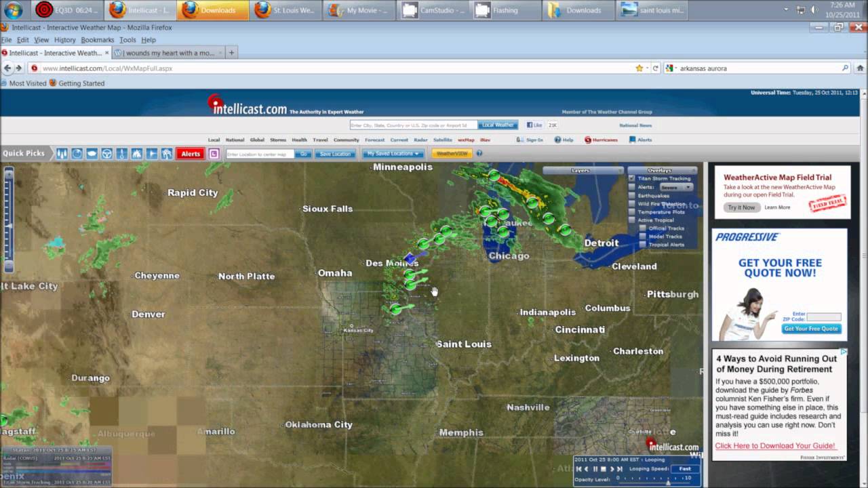Click the Try It Now button
868x488 pixels.
(742, 207)
